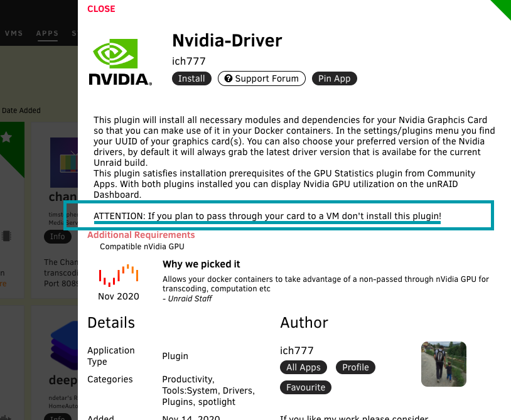This screenshot has height=420, width=511.
Task: Click the deep app layered stack icon
Action: point(65,346)
